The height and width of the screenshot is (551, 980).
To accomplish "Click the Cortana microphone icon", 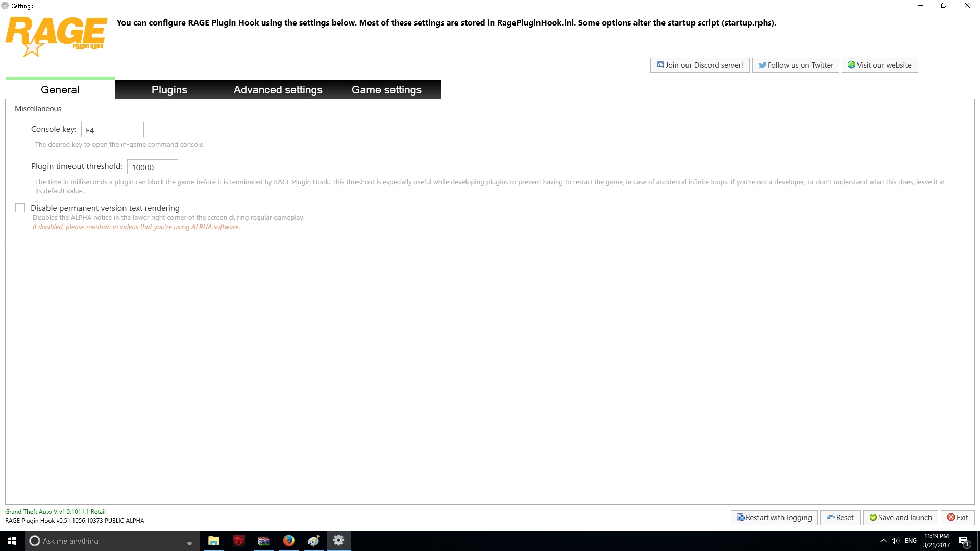I will pyautogui.click(x=189, y=541).
